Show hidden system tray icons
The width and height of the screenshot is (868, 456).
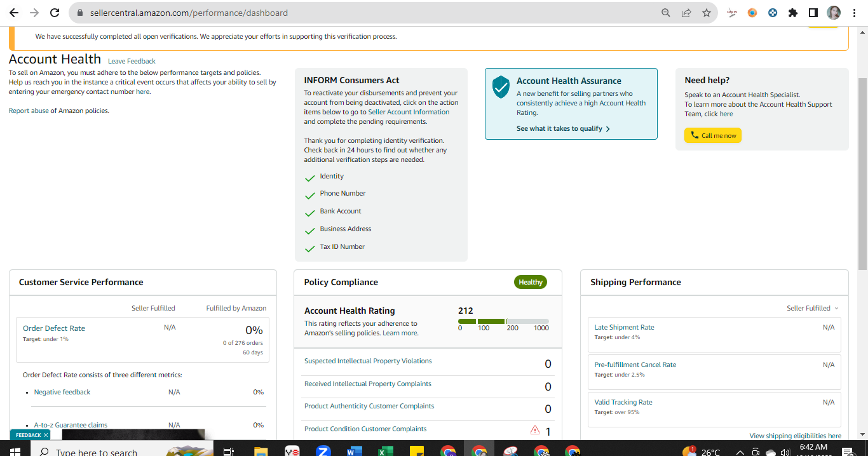tap(740, 452)
